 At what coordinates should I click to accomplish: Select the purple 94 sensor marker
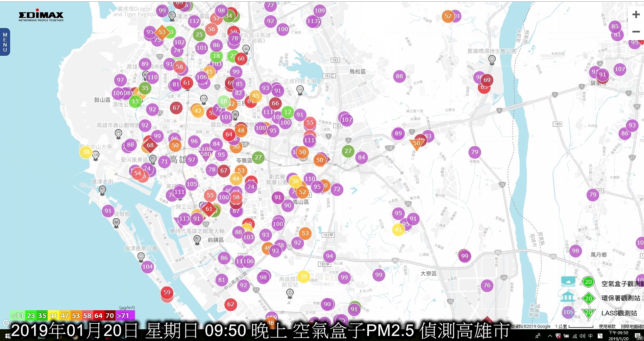pos(329,256)
